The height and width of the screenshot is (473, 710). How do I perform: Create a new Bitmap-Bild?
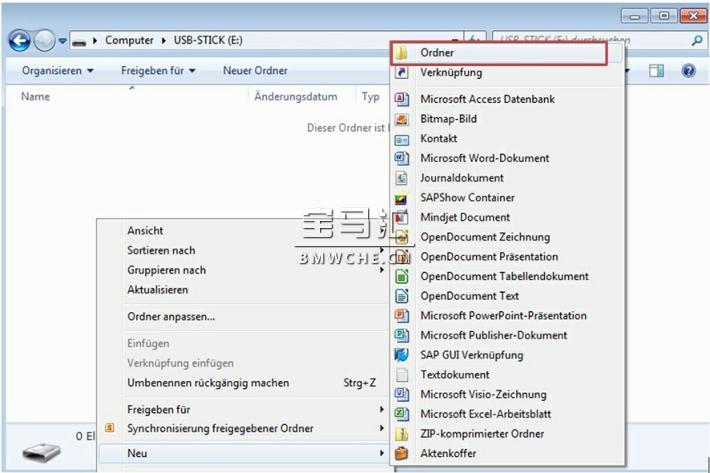448,119
